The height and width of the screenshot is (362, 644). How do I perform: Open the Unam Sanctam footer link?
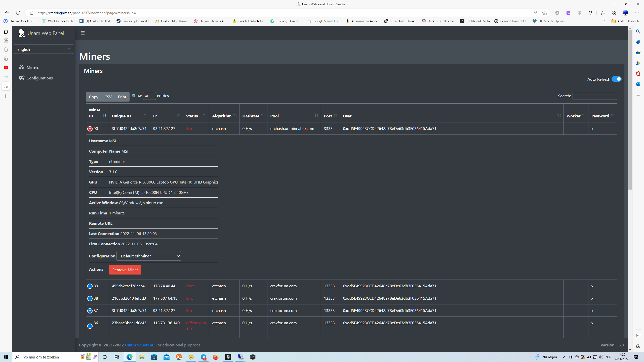tap(139, 345)
